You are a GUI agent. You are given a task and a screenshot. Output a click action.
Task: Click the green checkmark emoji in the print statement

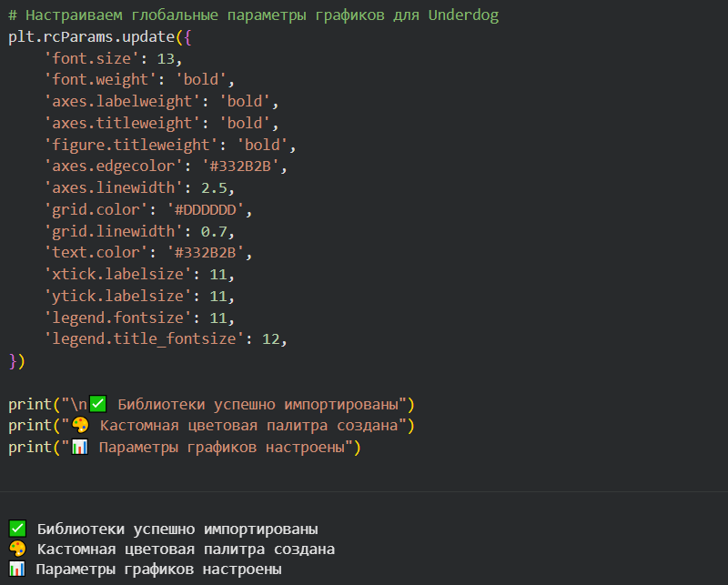coord(98,403)
